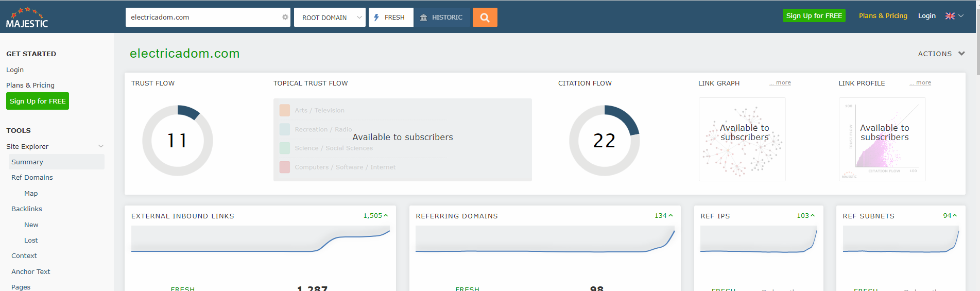Click the Ref IPs trend chart
The image size is (980, 291).
759,239
